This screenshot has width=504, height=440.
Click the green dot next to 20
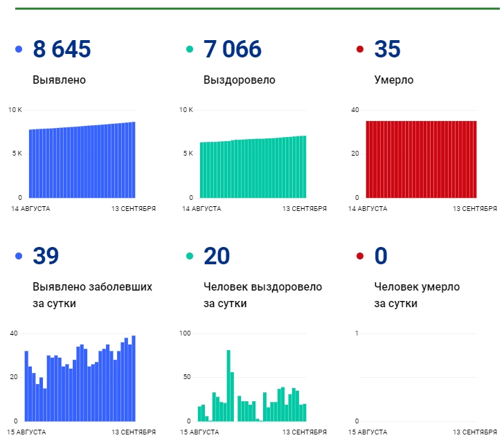pyautogui.click(x=190, y=256)
